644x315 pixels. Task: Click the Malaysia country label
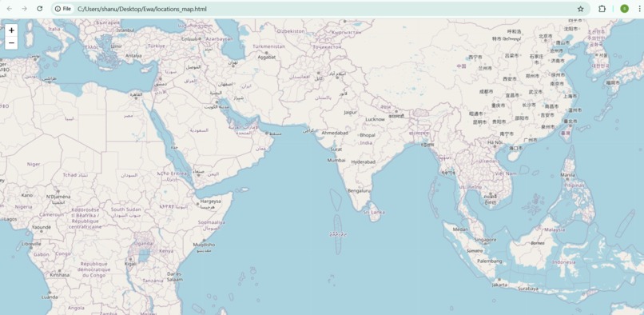[x=555, y=230]
